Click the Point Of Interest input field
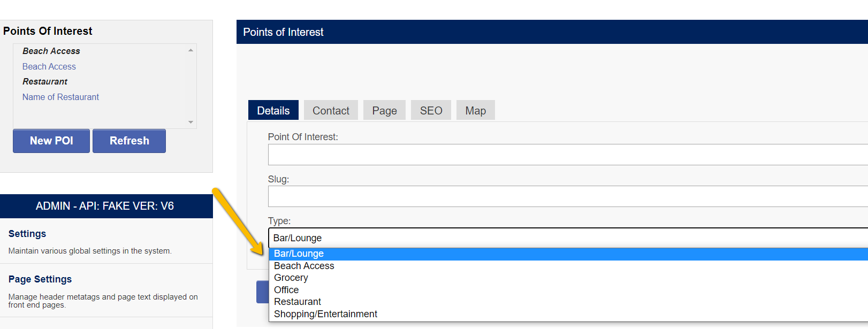 tap(568, 155)
